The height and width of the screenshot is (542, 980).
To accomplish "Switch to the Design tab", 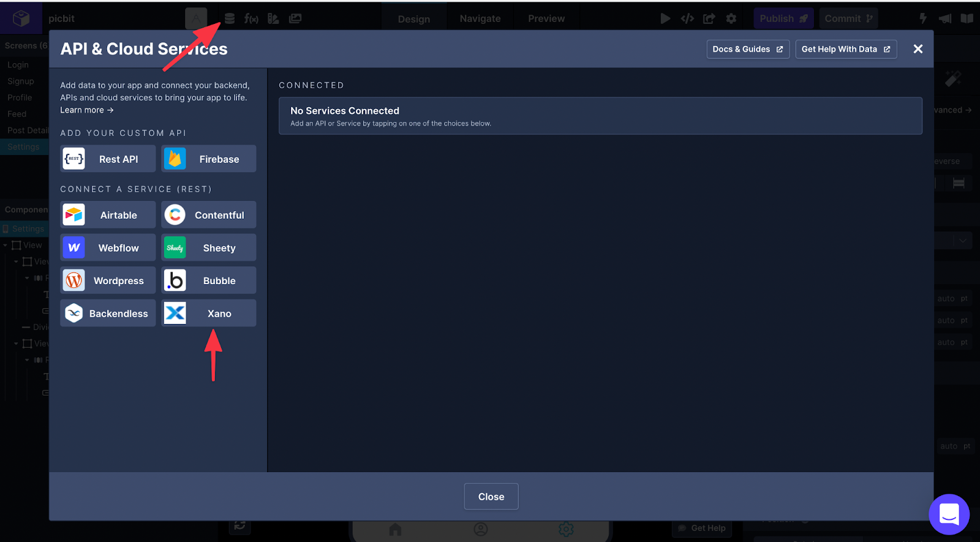I will [414, 19].
